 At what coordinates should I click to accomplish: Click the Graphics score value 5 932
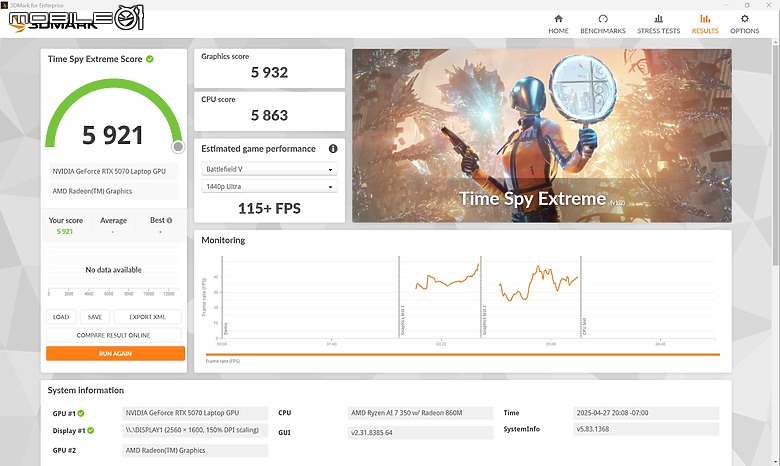click(x=269, y=73)
